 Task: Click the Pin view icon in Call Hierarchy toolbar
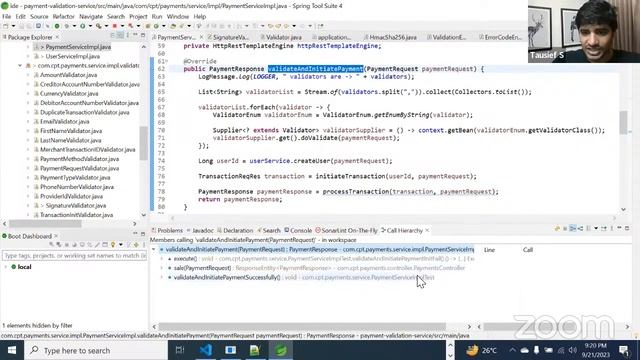(x=604, y=229)
